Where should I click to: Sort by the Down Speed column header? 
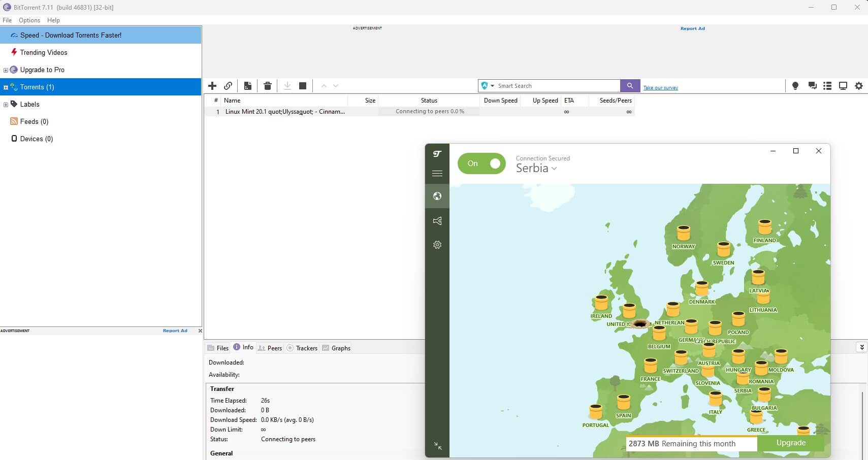500,101
